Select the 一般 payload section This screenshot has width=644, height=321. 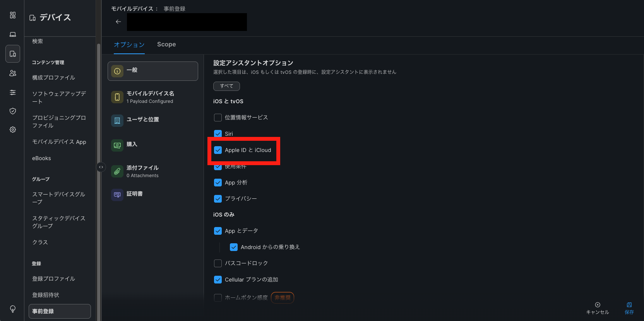point(153,71)
